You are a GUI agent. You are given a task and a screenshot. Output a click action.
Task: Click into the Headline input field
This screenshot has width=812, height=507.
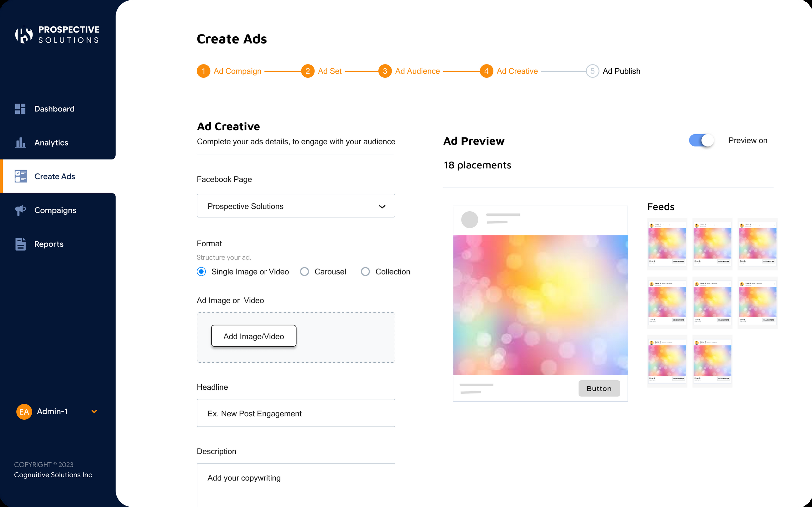tap(296, 413)
